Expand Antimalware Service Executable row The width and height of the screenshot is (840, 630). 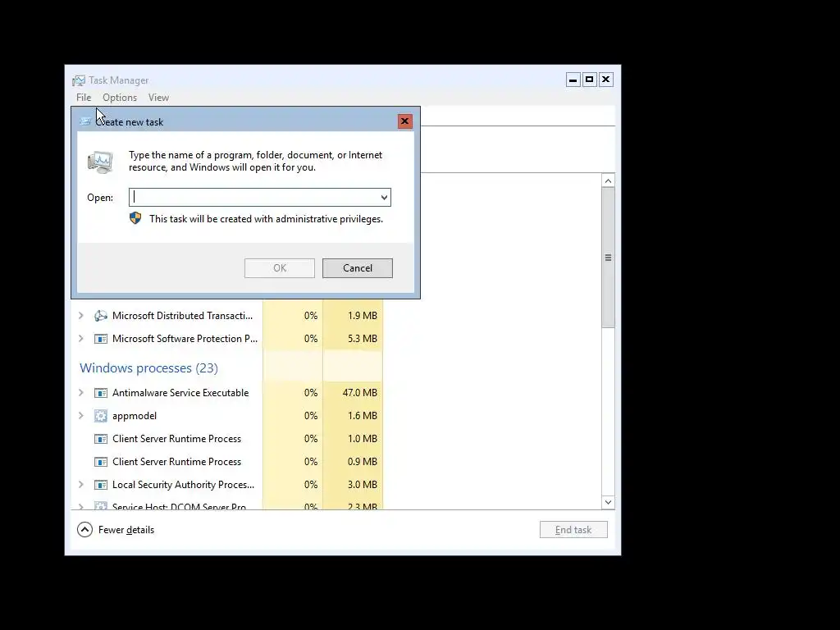point(81,393)
